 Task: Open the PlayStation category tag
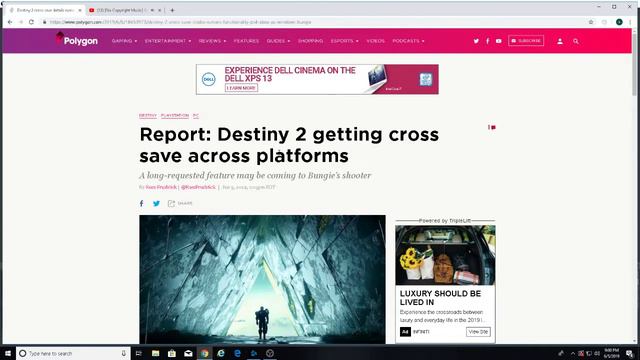click(x=175, y=116)
